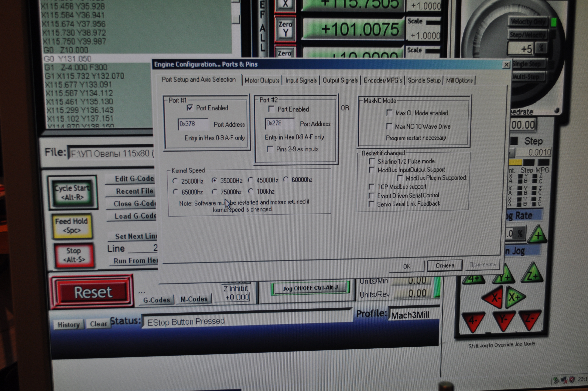Select 45000Hz kernel speed radio button
Screen dimensions: 588x391
pyautogui.click(x=251, y=180)
